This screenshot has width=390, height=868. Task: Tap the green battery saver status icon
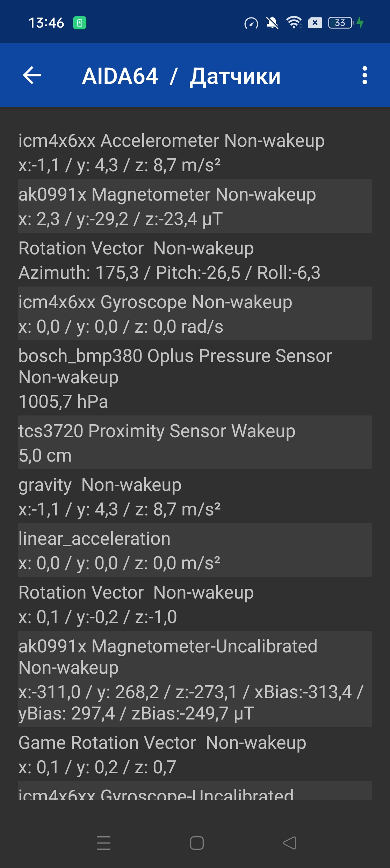[79, 23]
